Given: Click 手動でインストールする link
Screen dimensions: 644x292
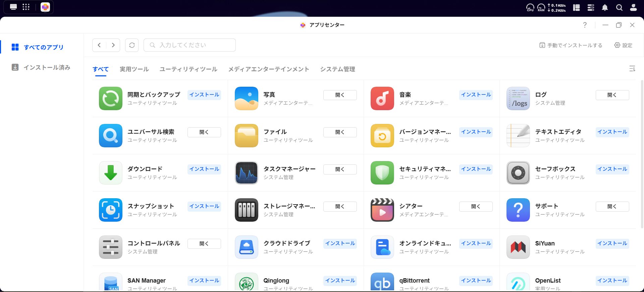Looking at the screenshot, I should click(571, 45).
